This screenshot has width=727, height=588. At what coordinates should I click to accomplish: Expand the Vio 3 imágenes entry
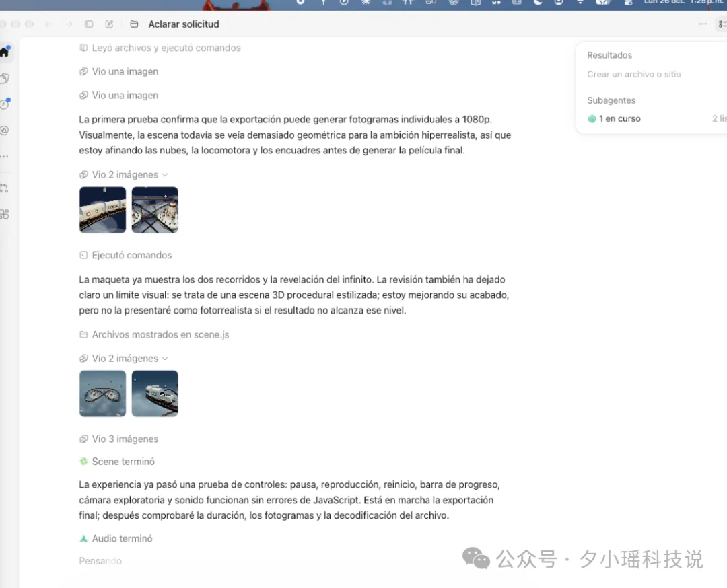pyautogui.click(x=118, y=439)
